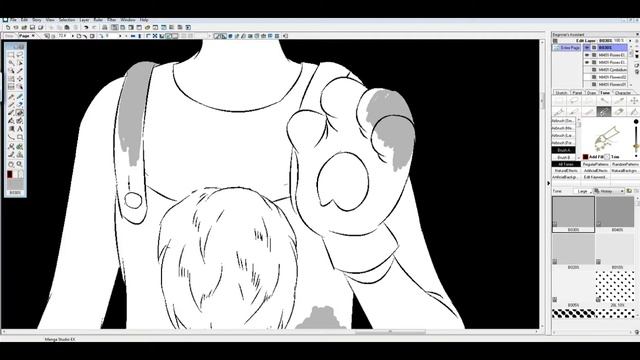Screen dimensions: 640x360
Task: Open the File menu
Action: pyautogui.click(x=13, y=20)
